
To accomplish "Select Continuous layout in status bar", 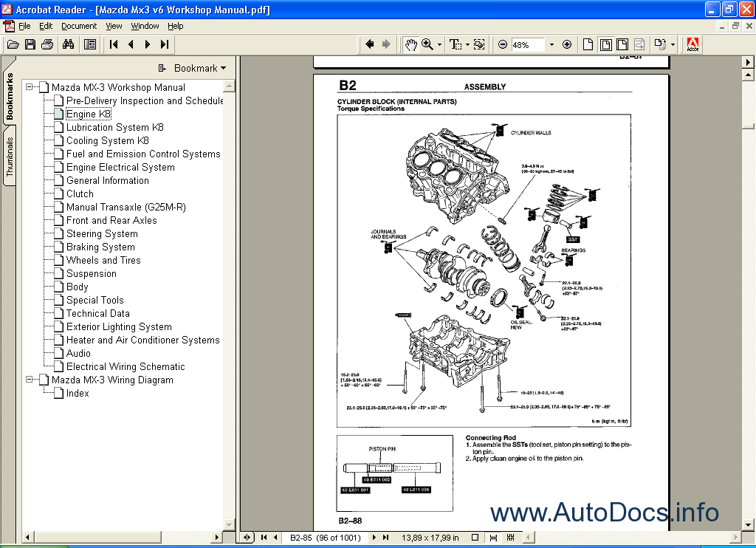I will click(493, 538).
